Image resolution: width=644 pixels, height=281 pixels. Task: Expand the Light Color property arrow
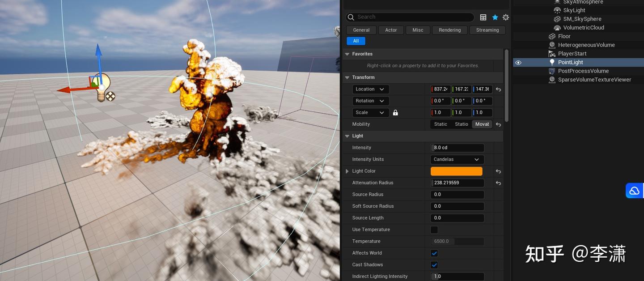tap(347, 171)
